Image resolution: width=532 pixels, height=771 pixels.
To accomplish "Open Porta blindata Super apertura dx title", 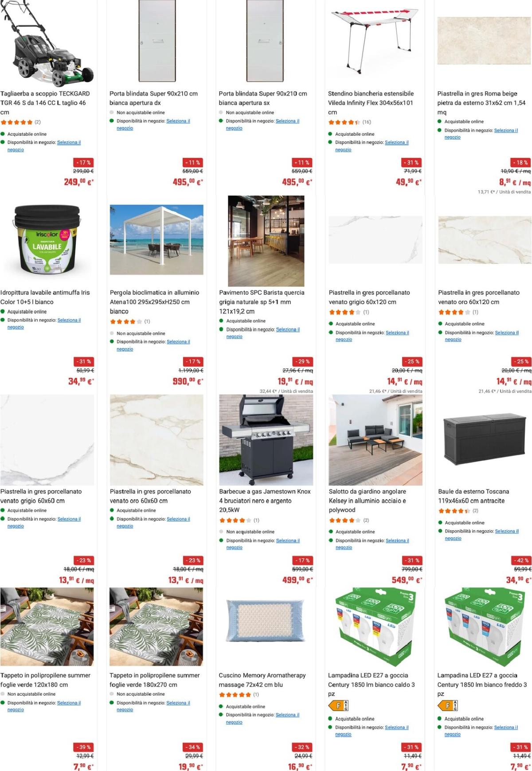I will (154, 98).
